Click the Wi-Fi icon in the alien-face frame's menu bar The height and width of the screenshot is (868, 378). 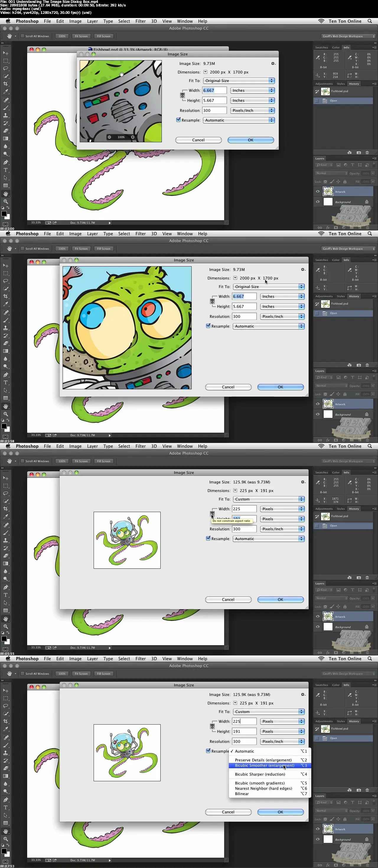click(321, 233)
